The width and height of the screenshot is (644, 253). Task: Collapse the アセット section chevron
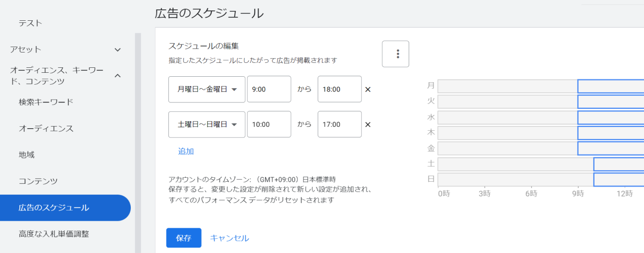click(x=117, y=50)
